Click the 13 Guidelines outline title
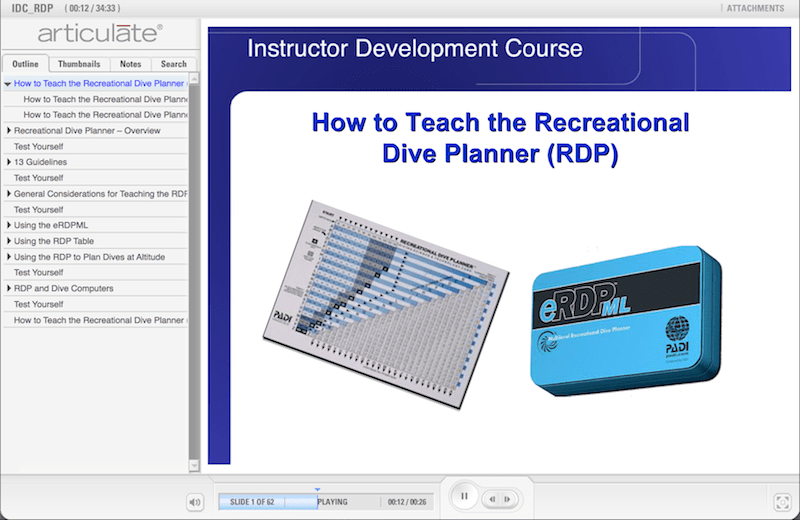The height and width of the screenshot is (520, 800). click(40, 162)
